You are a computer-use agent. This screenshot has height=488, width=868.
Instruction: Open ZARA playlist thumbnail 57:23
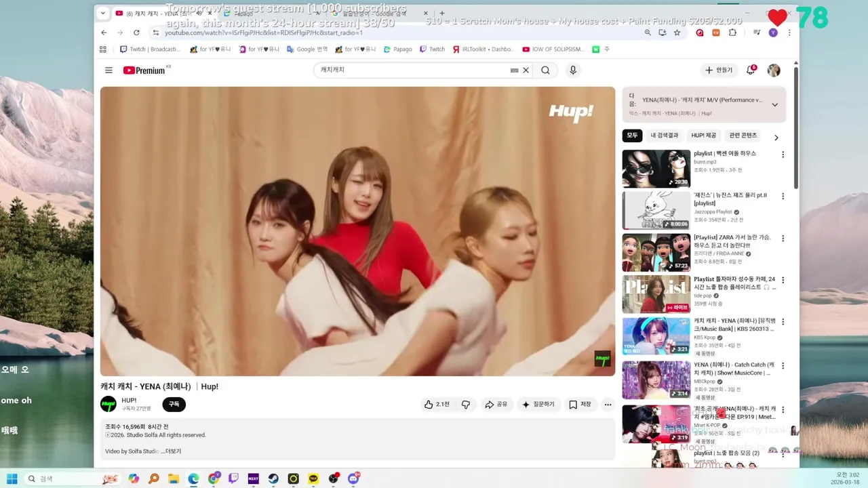[x=656, y=253]
